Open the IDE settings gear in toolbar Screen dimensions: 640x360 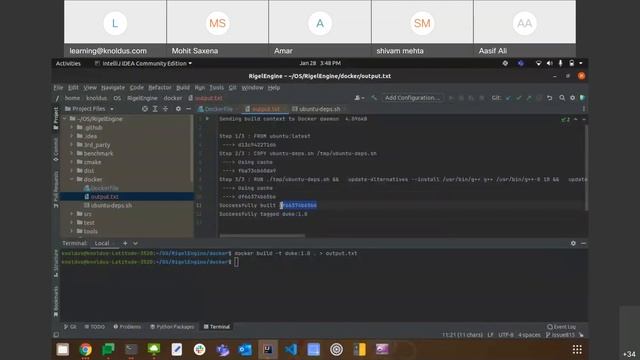pyautogui.click(x=572, y=98)
